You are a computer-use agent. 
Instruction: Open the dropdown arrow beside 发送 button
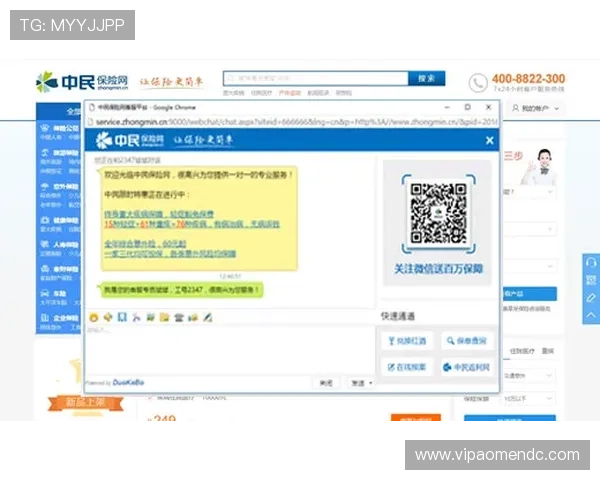[371, 383]
